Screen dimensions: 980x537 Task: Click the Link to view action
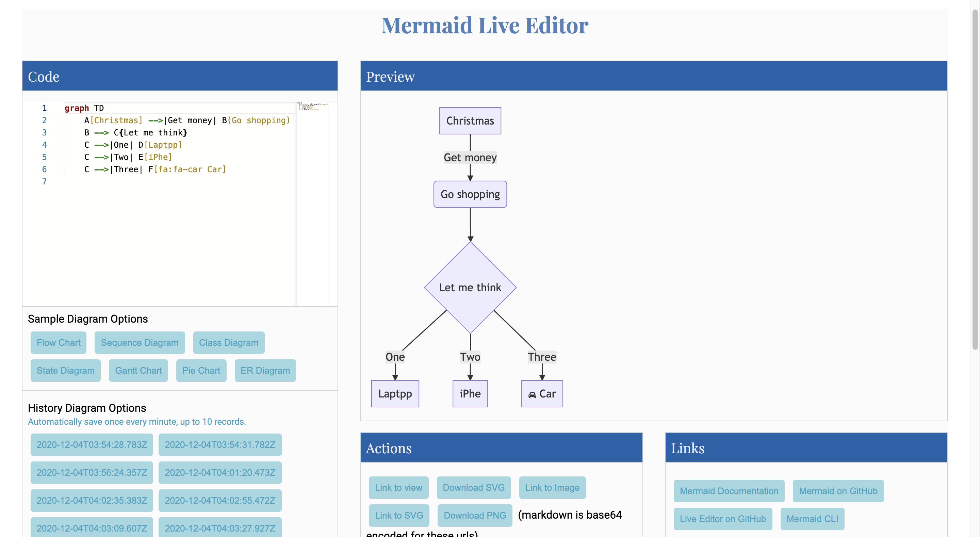click(x=398, y=488)
